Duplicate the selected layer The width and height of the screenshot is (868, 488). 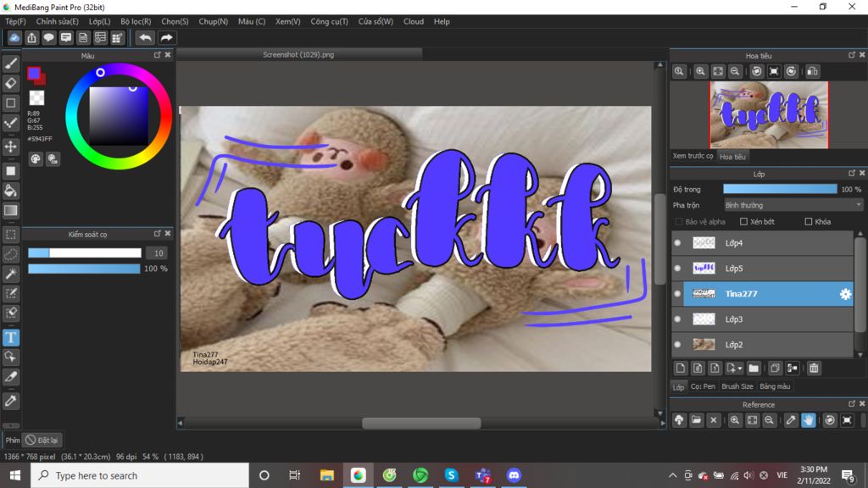click(775, 368)
